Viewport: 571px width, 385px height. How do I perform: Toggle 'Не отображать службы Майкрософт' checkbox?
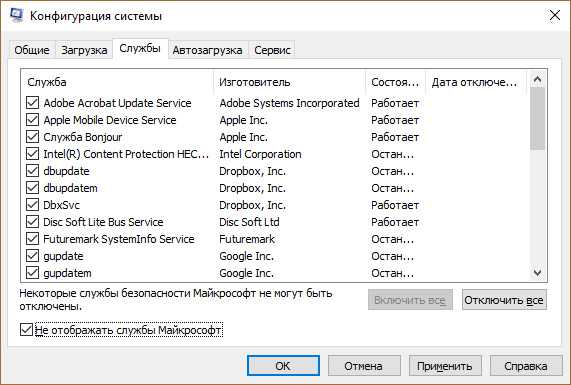[26, 330]
